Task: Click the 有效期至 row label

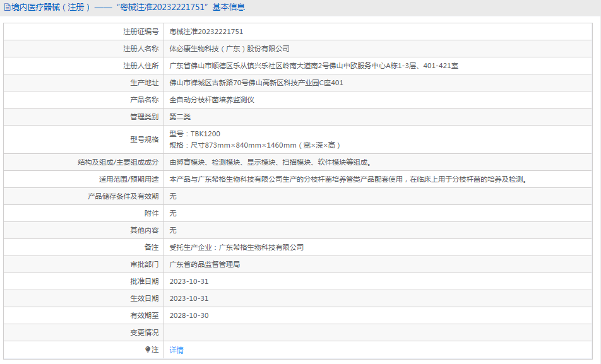Action: 144,315
